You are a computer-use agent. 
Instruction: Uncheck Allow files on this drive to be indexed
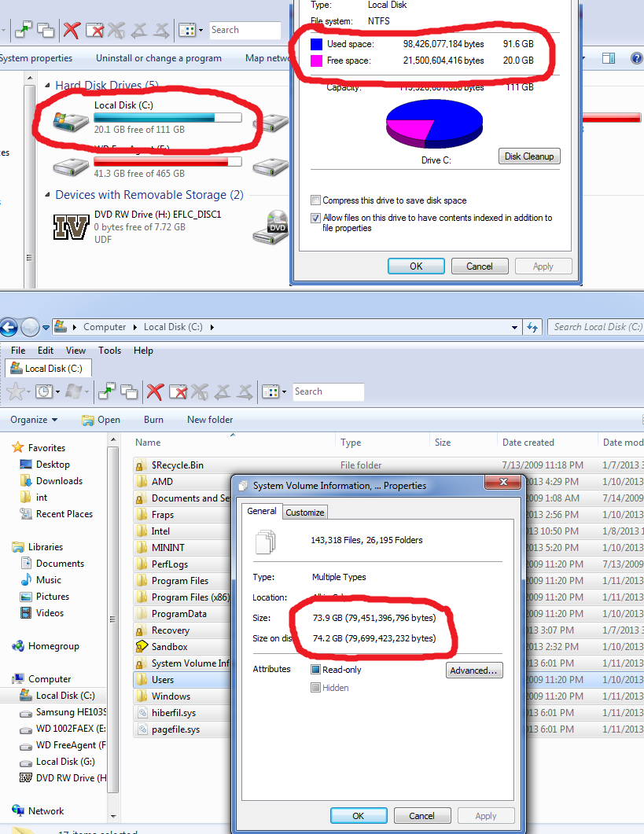click(x=315, y=218)
